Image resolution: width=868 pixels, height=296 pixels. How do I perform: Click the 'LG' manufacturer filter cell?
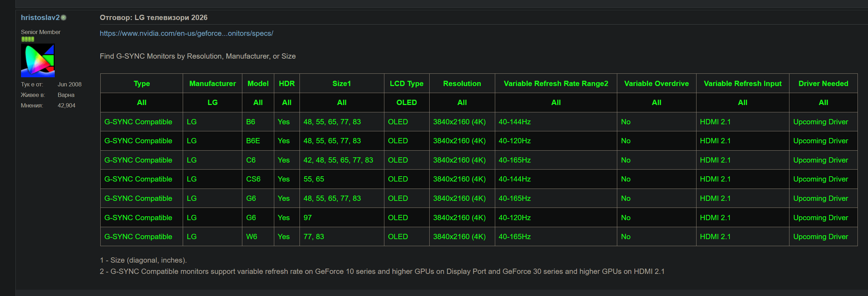tap(213, 103)
